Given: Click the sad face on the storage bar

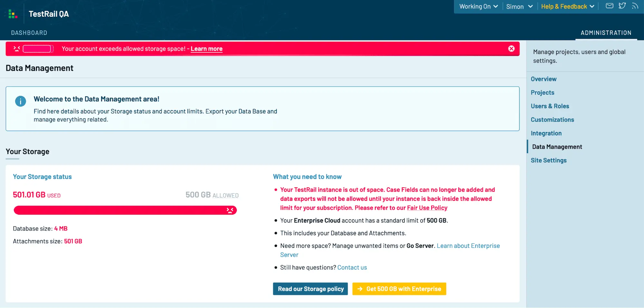Looking at the screenshot, I should 230,210.
